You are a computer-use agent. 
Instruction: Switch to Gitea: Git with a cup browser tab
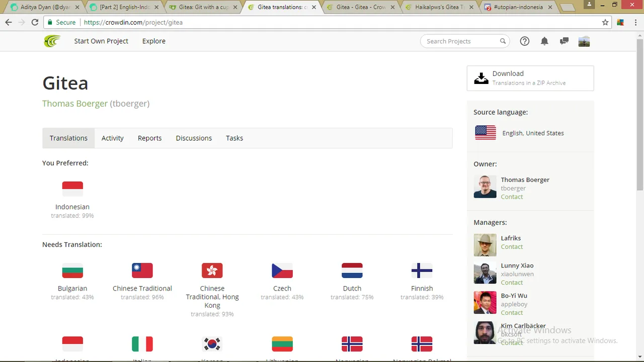tap(203, 7)
